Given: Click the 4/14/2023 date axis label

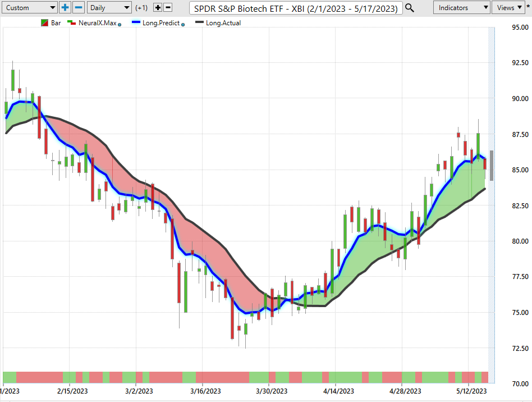Looking at the screenshot, I should point(338,391).
